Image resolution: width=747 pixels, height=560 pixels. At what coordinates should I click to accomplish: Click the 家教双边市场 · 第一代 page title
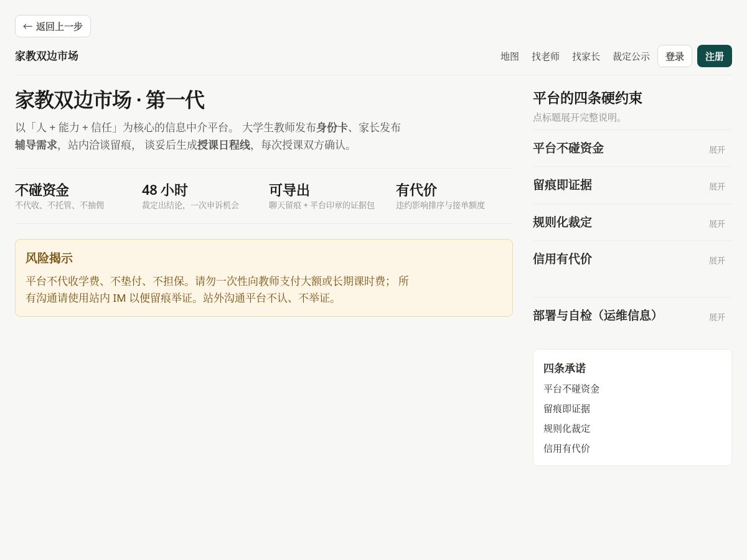110,100
